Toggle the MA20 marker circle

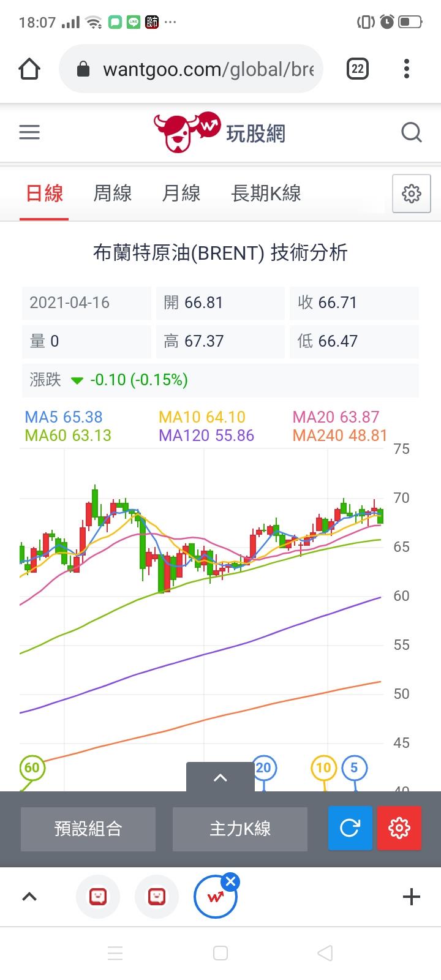(263, 767)
